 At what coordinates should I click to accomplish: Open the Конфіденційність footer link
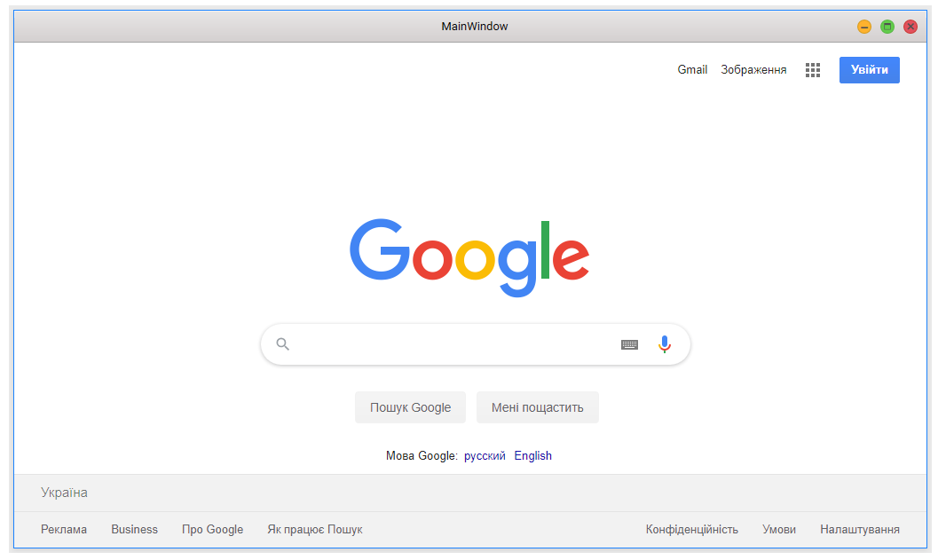[x=691, y=530]
